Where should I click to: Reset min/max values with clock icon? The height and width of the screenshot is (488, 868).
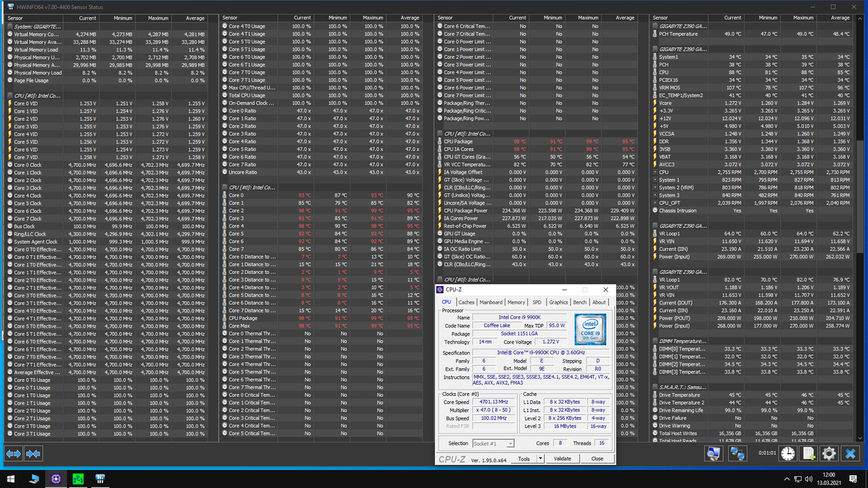[x=787, y=453]
